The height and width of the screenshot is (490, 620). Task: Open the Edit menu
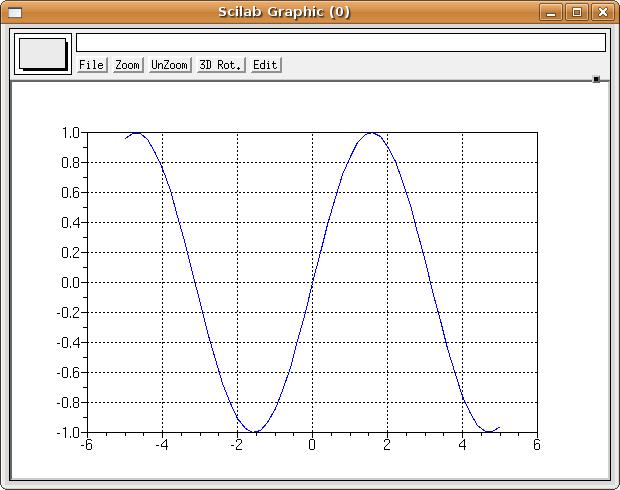266,65
